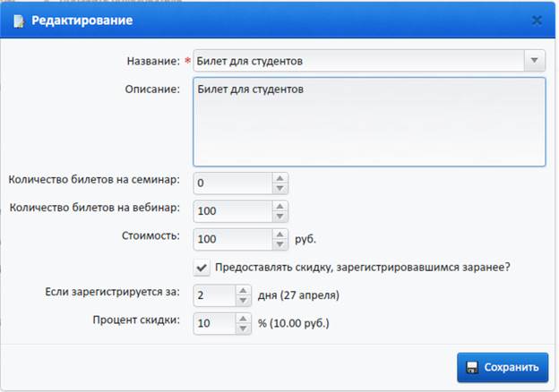Decrease webinar ticket count with down arrow
Screen dimensions: 559x392
[280, 216]
